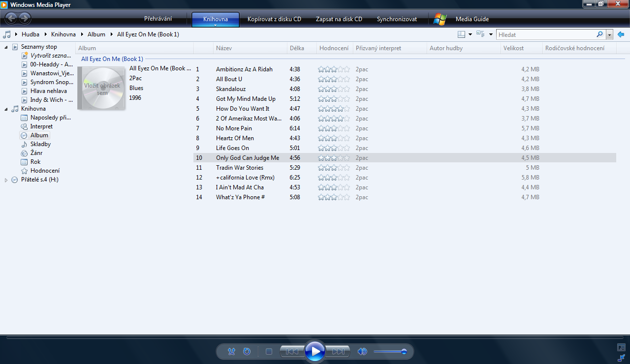Expand the breadcrumb arrow before All Eyez On Me
Viewport: 630px width, 364px height.
111,34
